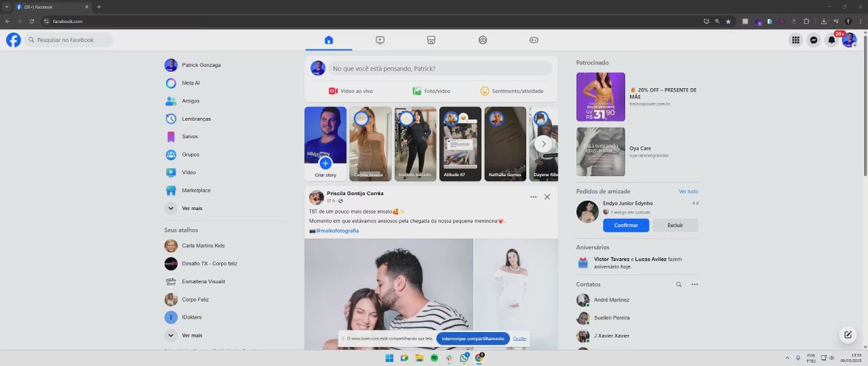Open Chrome downloads icon
This screenshot has width=868, height=366.
823,21
